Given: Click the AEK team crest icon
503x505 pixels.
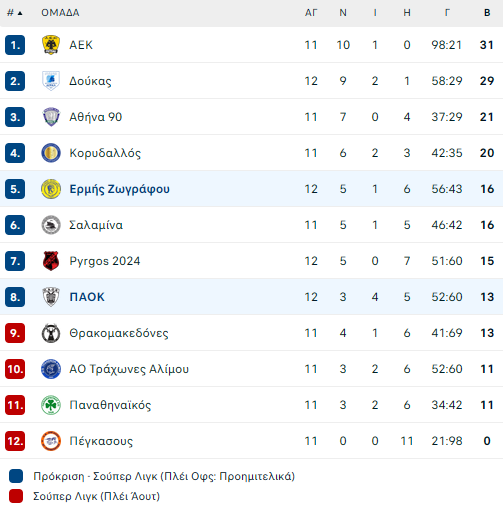Looking at the screenshot, I should pyautogui.click(x=51, y=45).
